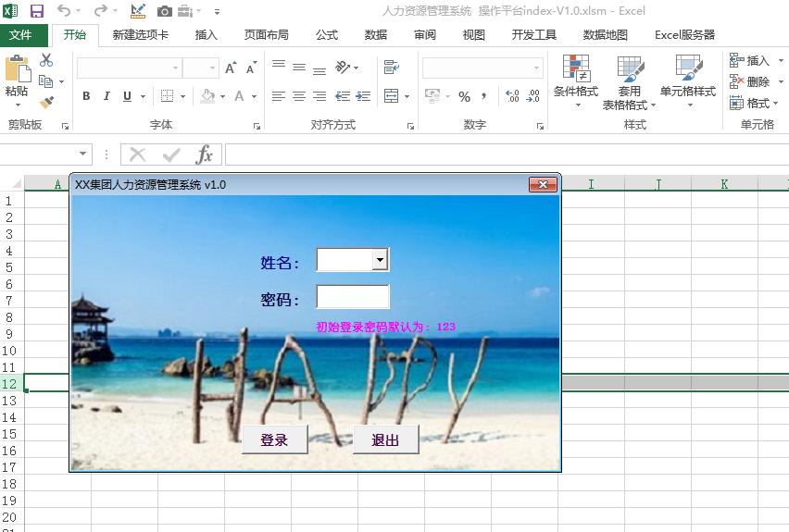
Task: Click the Format Painter brush icon
Action: [x=46, y=103]
